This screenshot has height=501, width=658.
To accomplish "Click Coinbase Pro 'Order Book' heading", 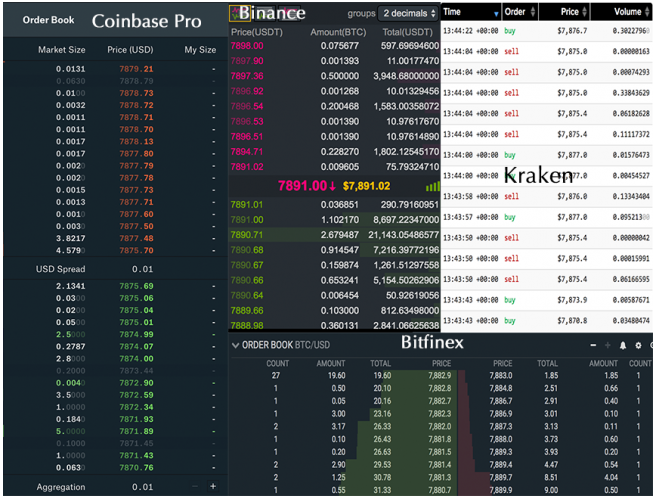I will [x=48, y=20].
